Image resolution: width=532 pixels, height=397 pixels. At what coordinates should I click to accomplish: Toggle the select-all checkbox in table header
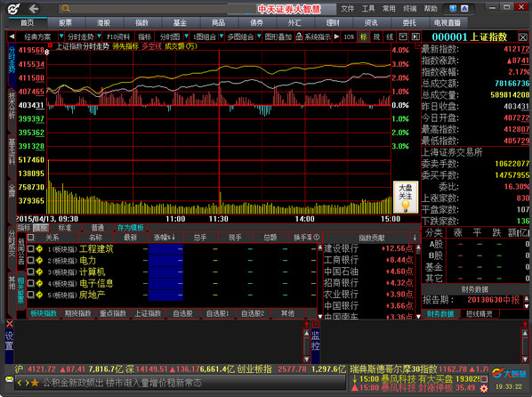(x=30, y=237)
